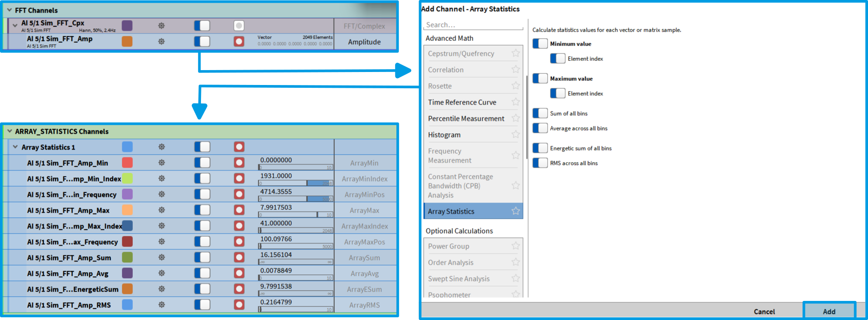Image resolution: width=868 pixels, height=320 pixels.
Task: Collapse the ARRAY_STATISTICS Channels group
Action: point(9,131)
